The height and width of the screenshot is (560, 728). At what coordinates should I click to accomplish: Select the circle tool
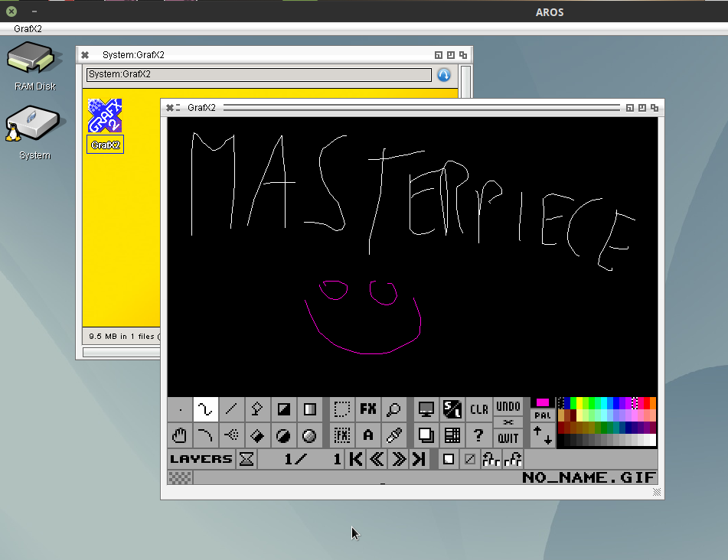[x=283, y=435]
